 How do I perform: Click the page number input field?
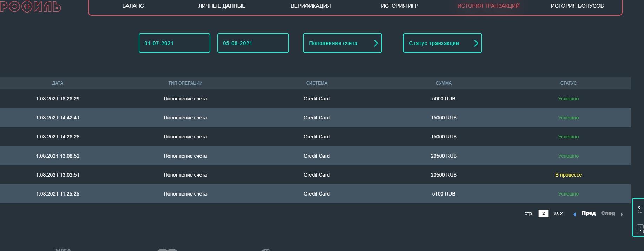click(x=544, y=213)
